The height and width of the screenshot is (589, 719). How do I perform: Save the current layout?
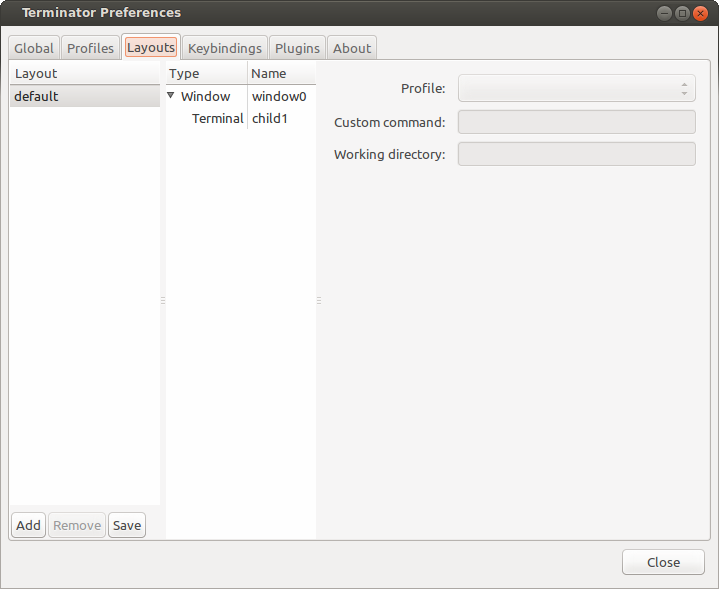[127, 525]
